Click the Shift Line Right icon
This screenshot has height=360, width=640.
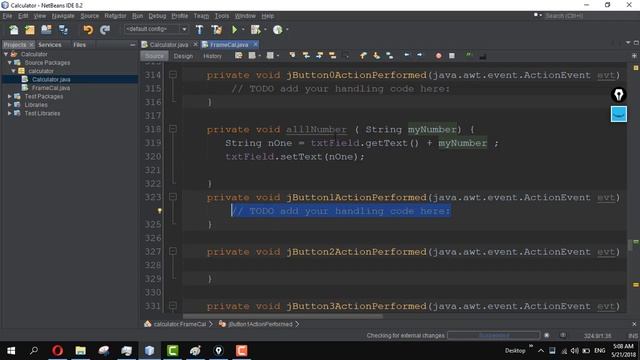point(420,55)
